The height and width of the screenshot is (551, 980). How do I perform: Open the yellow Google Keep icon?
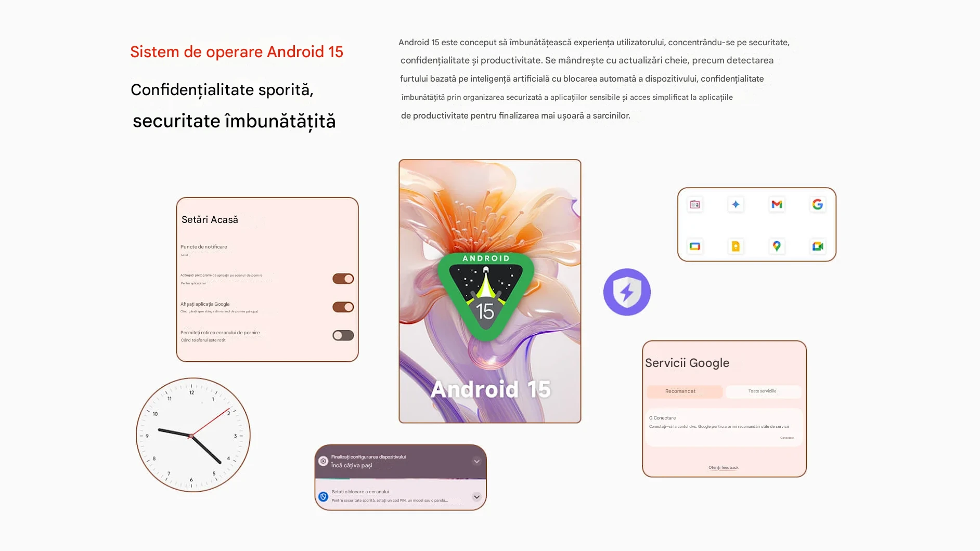pyautogui.click(x=736, y=246)
